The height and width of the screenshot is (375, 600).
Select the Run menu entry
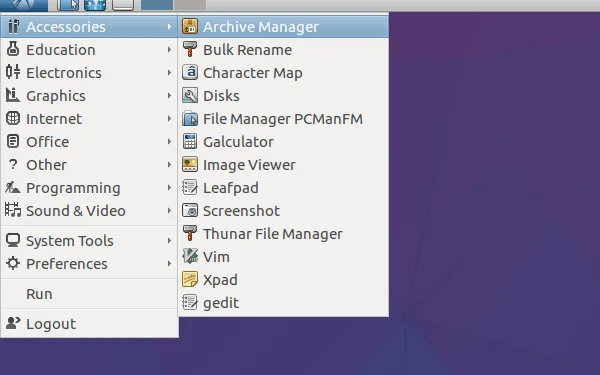click(89, 294)
